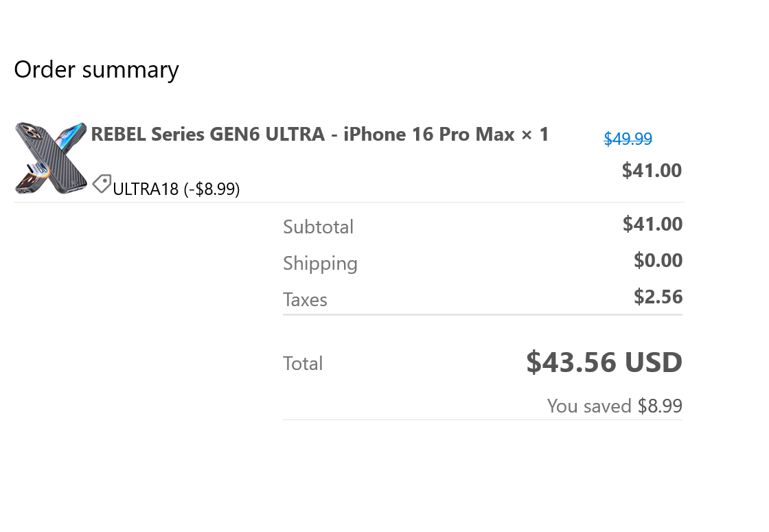The image size is (769, 532).
Task: Click the Subtotal label
Action: (x=318, y=227)
